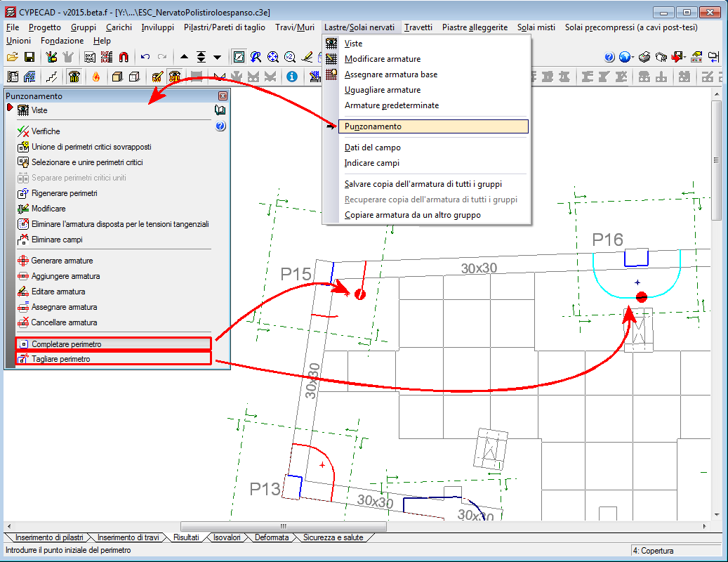Go down one floor with down arrow
Image resolution: width=728 pixels, height=562 pixels.
tap(218, 57)
